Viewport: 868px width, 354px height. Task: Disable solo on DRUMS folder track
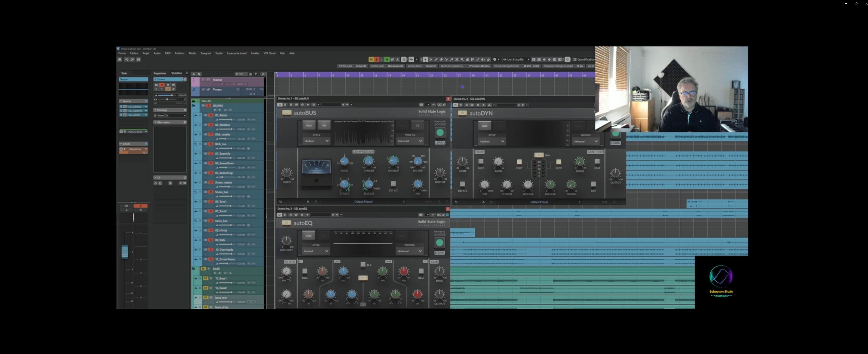click(208, 106)
